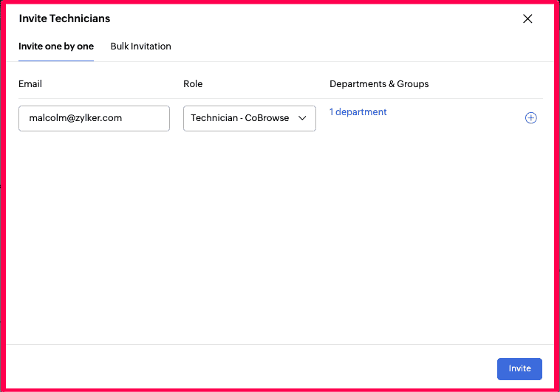
Task: Select the Invite one by one tab
Action: [x=56, y=47]
